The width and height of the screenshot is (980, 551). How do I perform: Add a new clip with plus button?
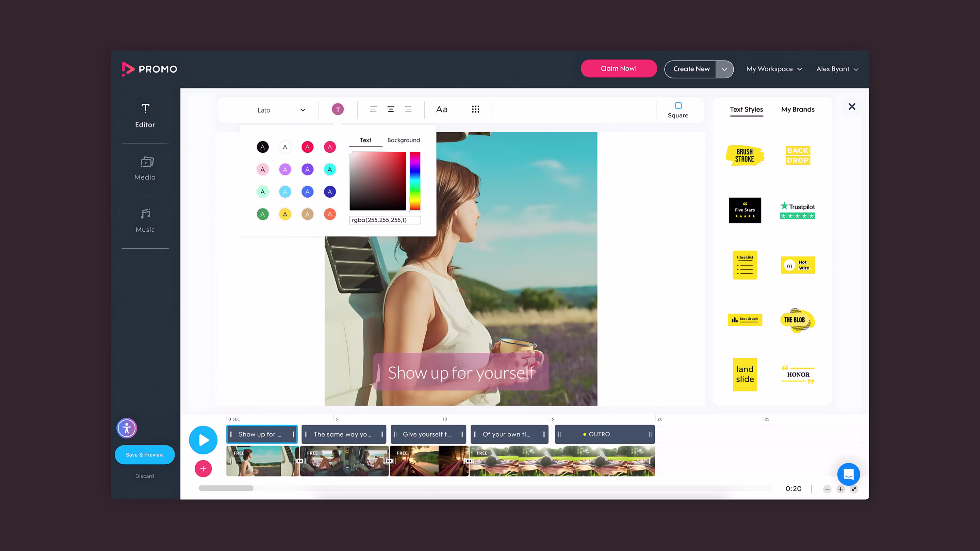[203, 468]
